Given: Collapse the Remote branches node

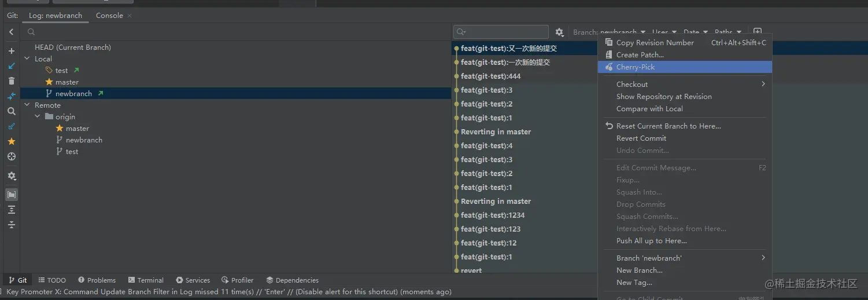Looking at the screenshot, I should [27, 105].
